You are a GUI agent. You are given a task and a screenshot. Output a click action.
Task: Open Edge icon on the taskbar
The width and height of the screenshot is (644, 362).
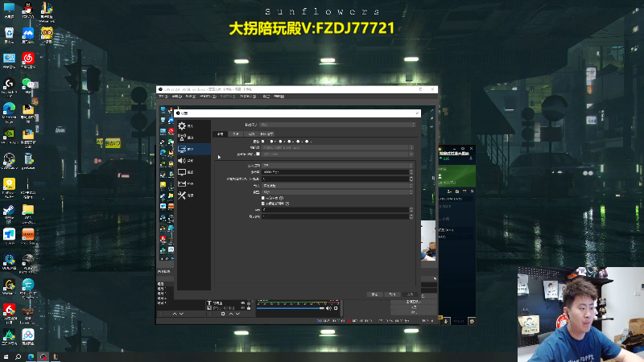point(31,356)
